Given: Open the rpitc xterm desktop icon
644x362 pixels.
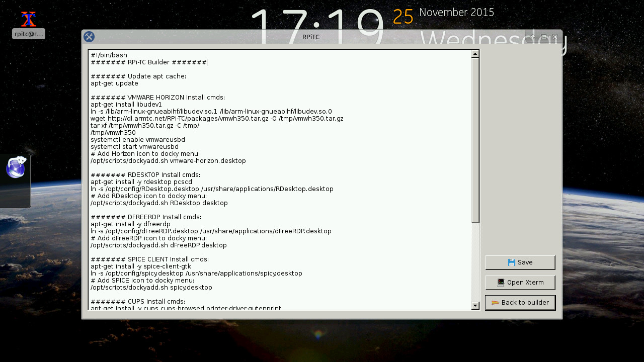Looking at the screenshot, I should tap(29, 25).
